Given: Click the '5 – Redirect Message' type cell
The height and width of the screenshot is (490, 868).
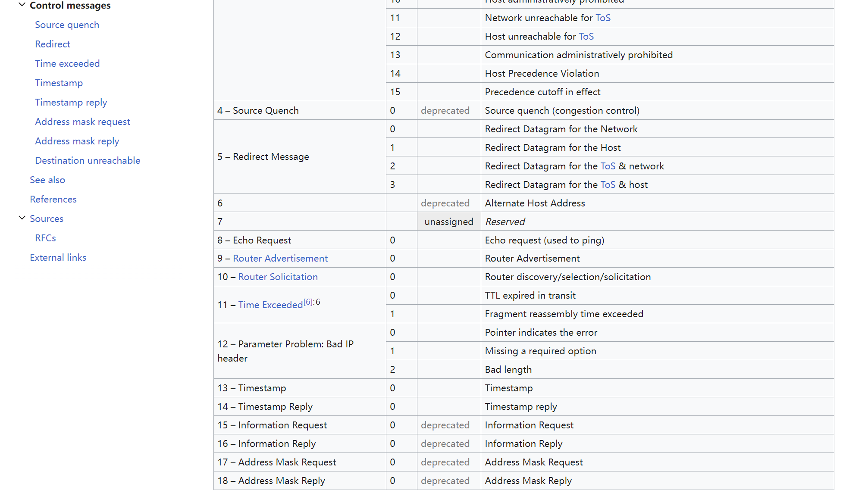Looking at the screenshot, I should [300, 156].
